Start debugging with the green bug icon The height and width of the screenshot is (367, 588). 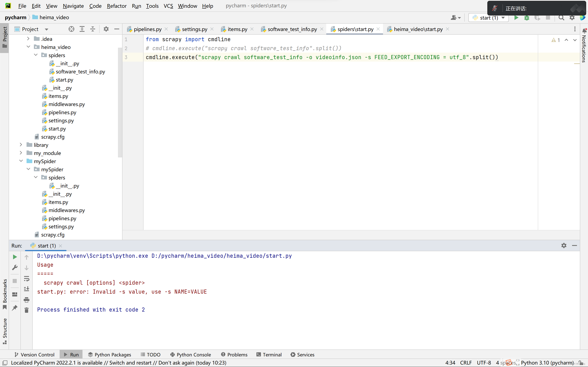[527, 18]
